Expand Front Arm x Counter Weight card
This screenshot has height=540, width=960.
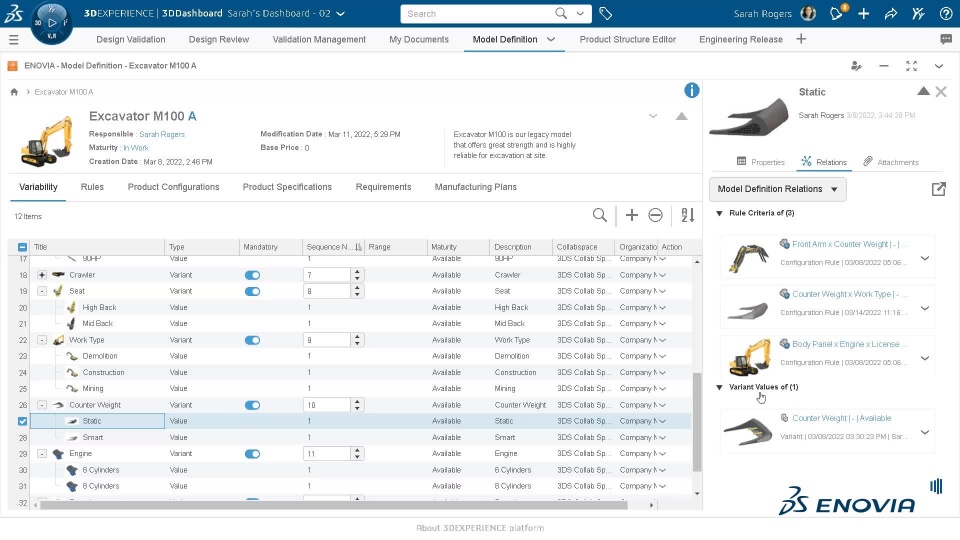[x=924, y=258]
